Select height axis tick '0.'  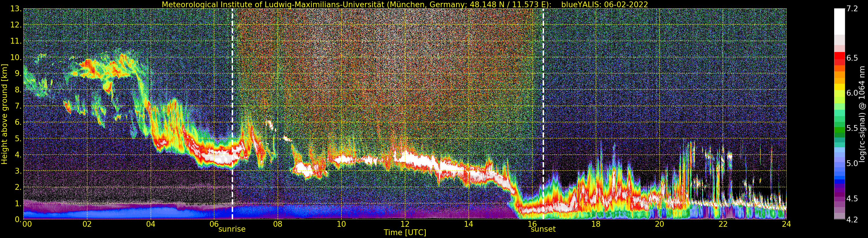click(18, 220)
